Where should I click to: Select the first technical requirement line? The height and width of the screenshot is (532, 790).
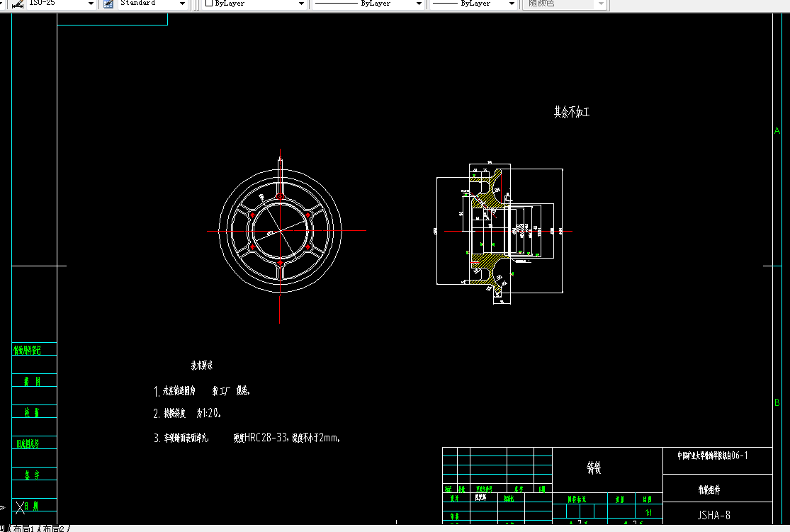click(201, 391)
